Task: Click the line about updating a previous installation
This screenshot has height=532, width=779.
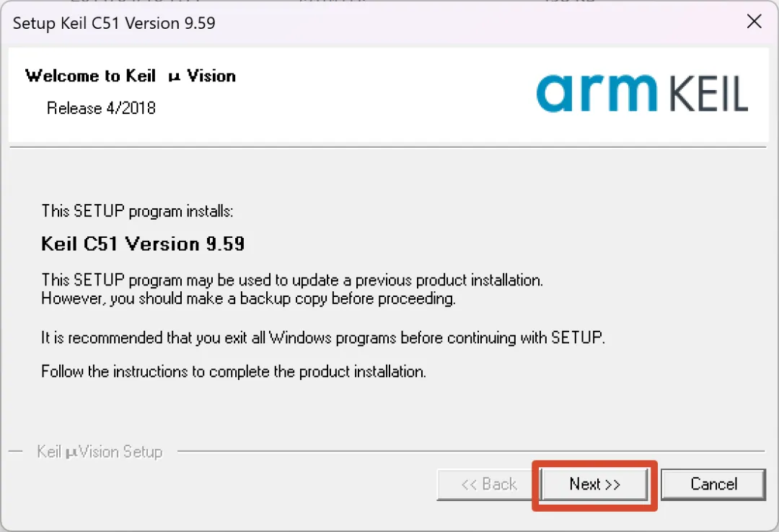Action: [292, 280]
